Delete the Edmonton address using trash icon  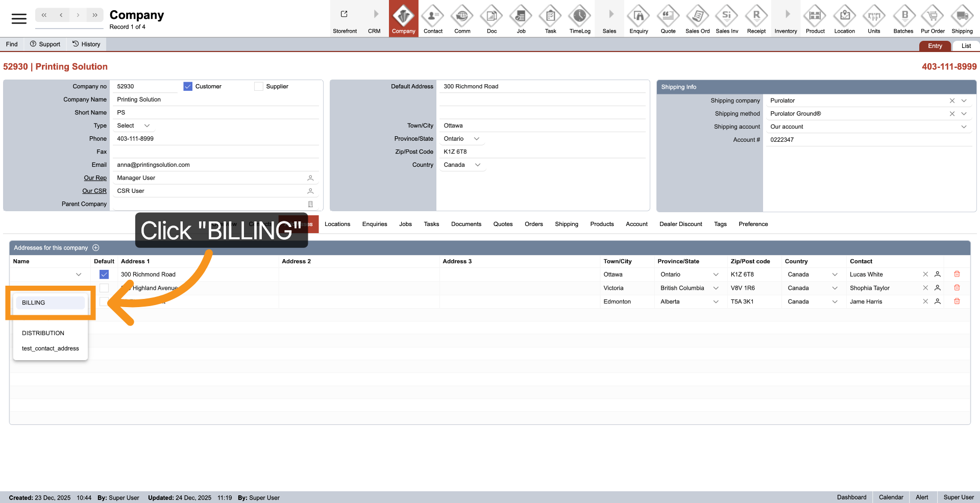pos(957,301)
